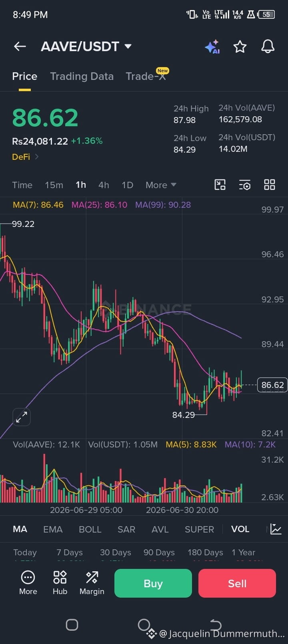Select the 4h interval
Viewport: 288px width, 644px height.
pyautogui.click(x=104, y=185)
